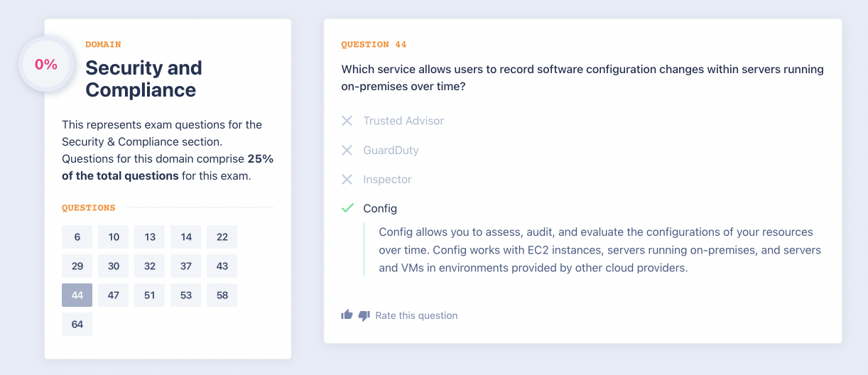Navigate to question 37

pyautogui.click(x=186, y=266)
